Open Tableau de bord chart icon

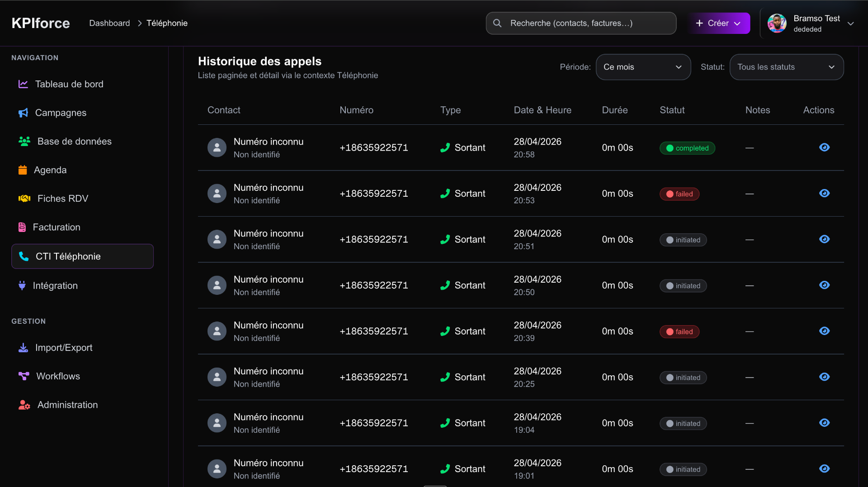pos(23,84)
